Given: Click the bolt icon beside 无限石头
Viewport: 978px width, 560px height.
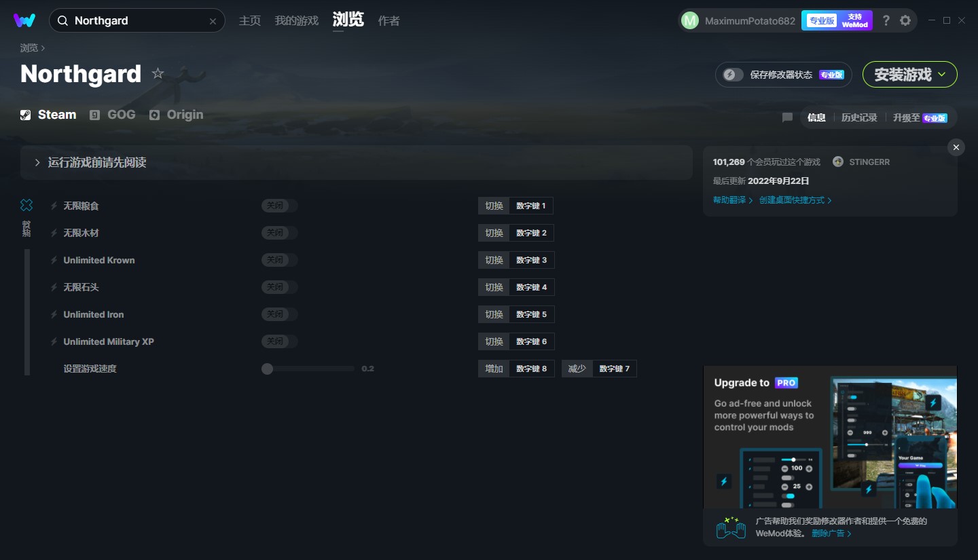Looking at the screenshot, I should coord(54,287).
